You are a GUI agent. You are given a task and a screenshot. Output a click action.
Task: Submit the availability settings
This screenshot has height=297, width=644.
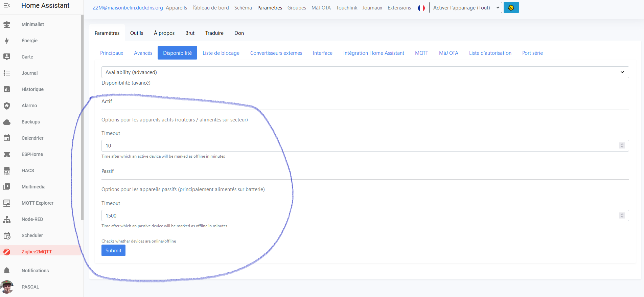coord(113,250)
